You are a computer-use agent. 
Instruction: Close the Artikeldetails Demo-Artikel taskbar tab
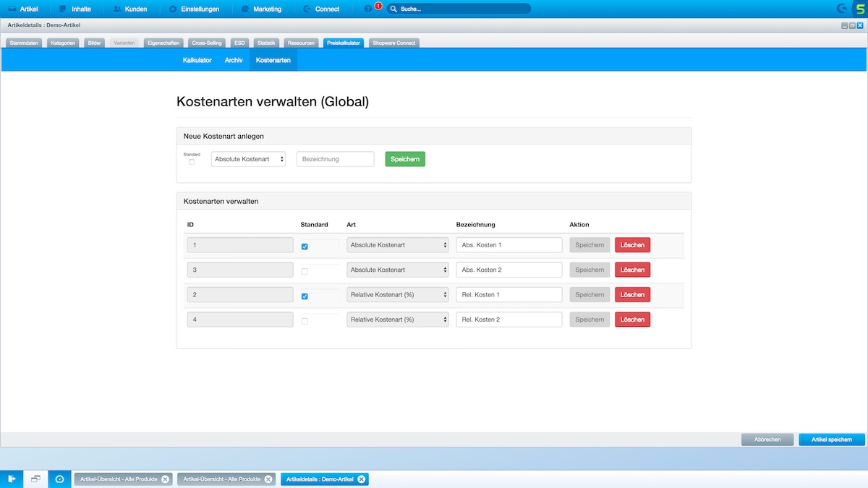point(362,479)
